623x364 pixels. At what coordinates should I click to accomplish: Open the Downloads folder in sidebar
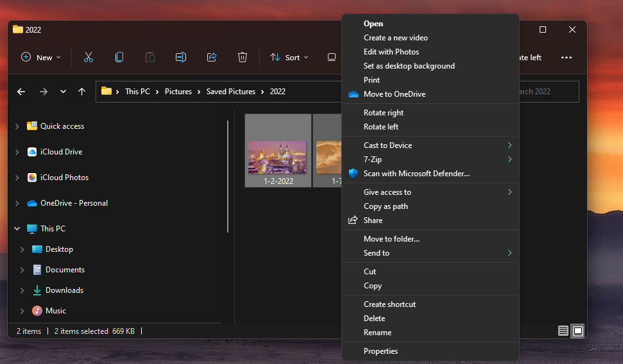tap(64, 290)
